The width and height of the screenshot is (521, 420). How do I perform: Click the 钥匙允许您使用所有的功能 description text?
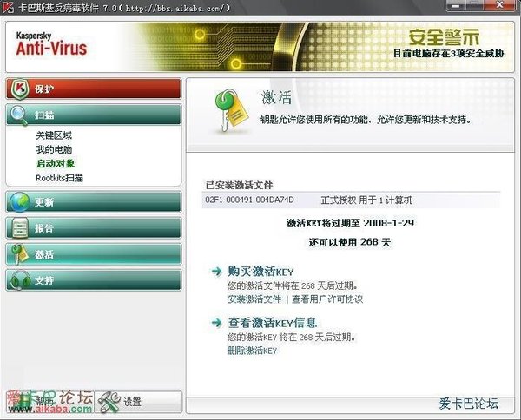click(x=366, y=120)
